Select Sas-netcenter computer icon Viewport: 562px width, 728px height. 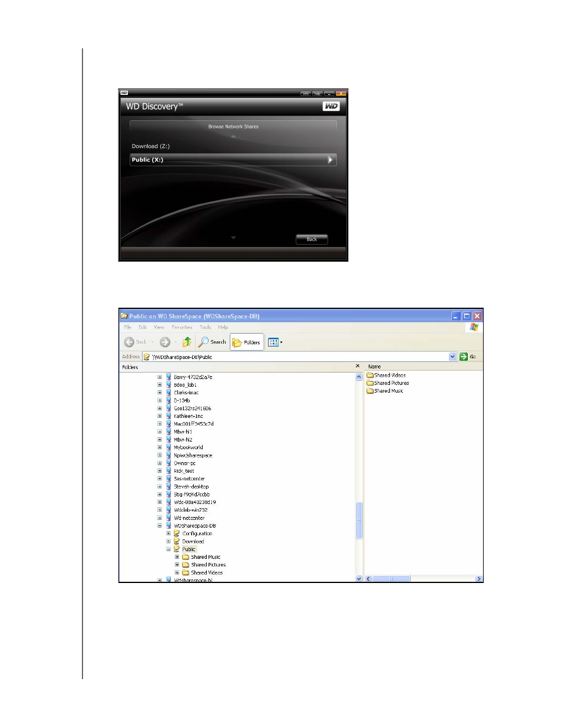[x=168, y=479]
